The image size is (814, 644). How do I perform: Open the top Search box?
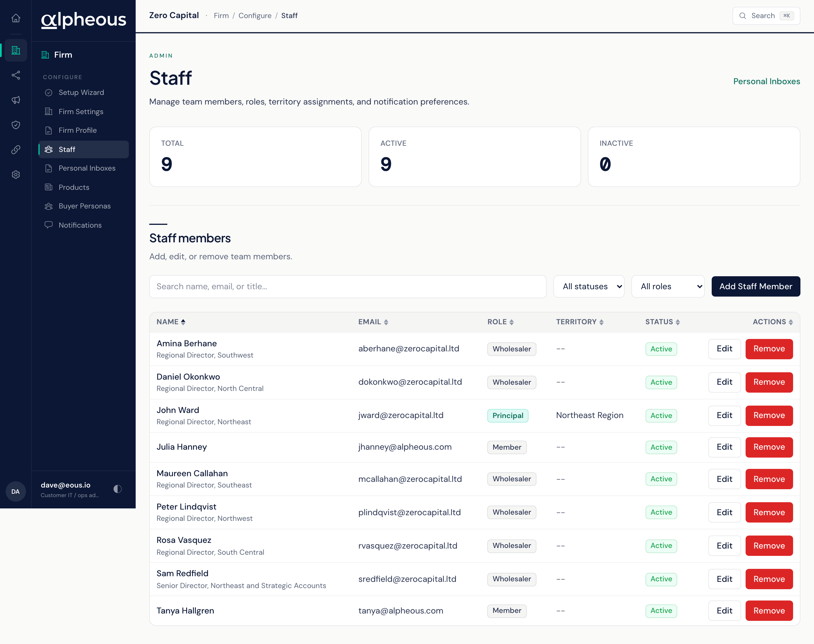(766, 16)
